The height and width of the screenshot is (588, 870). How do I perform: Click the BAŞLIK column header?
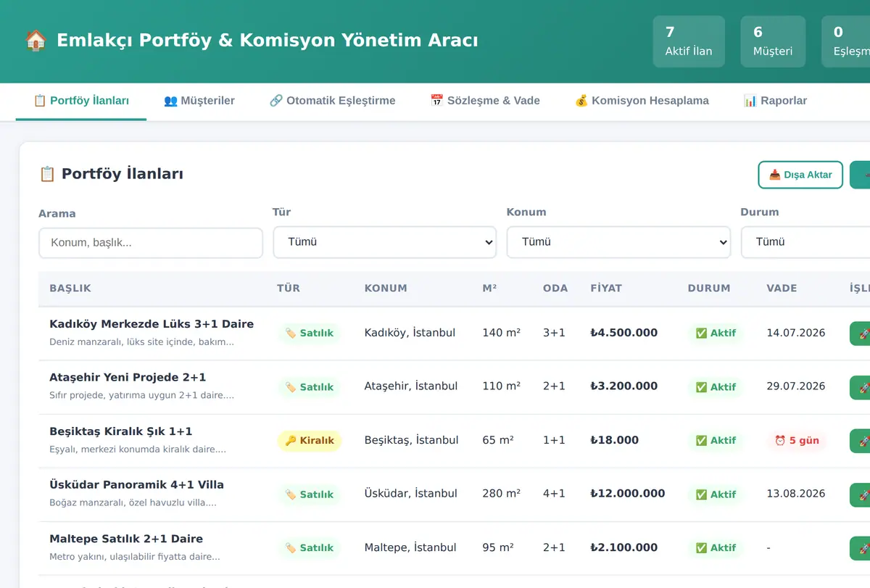(70, 288)
